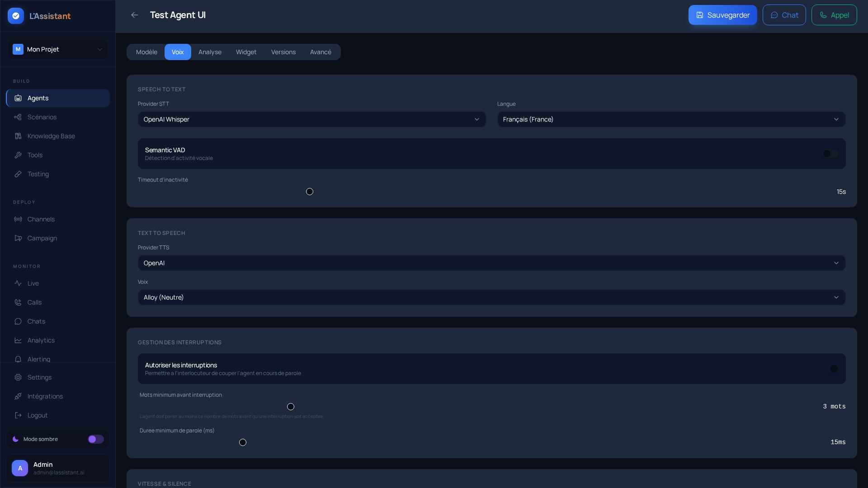This screenshot has height=488, width=868.
Task: Open Intégrations plug icon in sidebar
Action: click(x=18, y=396)
